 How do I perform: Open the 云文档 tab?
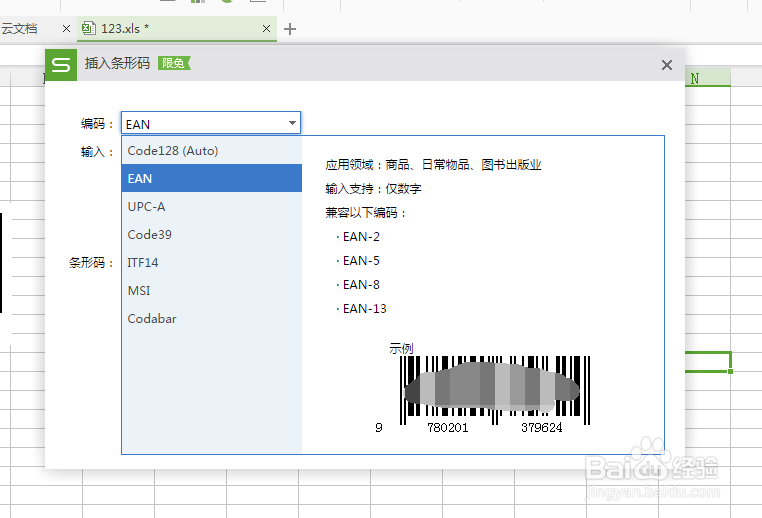click(x=19, y=29)
